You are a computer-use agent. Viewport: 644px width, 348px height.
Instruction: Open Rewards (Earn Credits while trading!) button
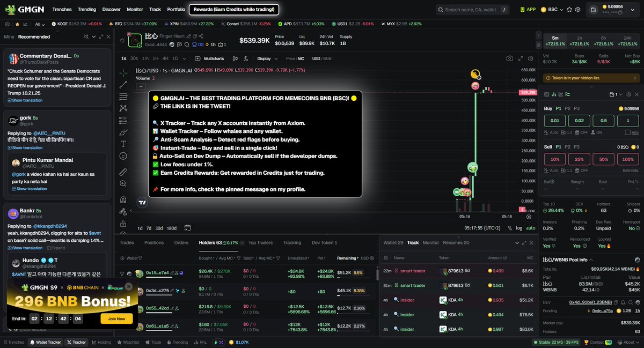(234, 9)
